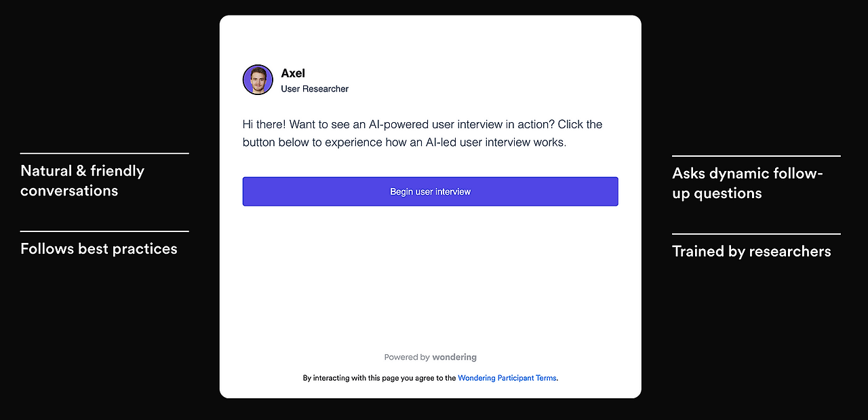Image resolution: width=868 pixels, height=420 pixels.
Task: Click the divider line above Trained by researchers
Action: pyautogui.click(x=756, y=233)
